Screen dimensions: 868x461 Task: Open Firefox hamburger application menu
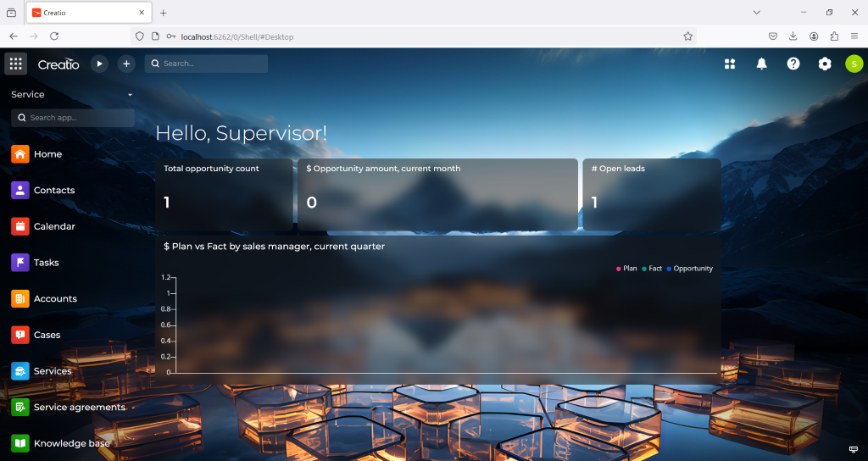854,36
